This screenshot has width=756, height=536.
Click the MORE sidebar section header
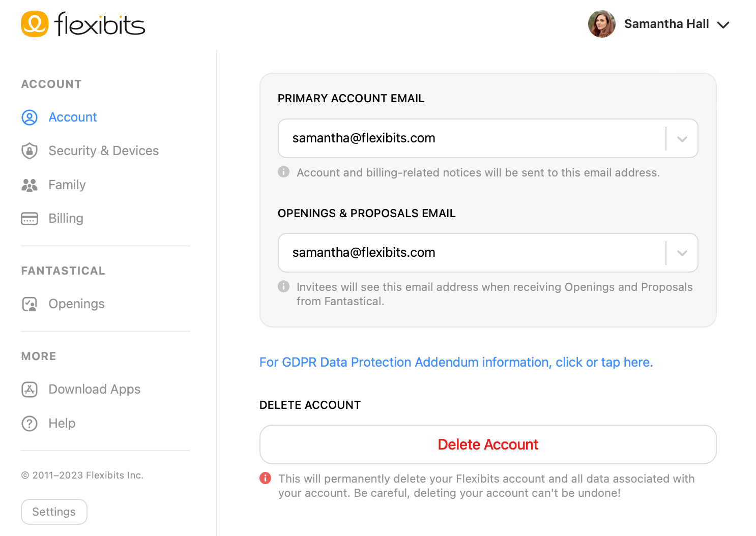click(39, 356)
